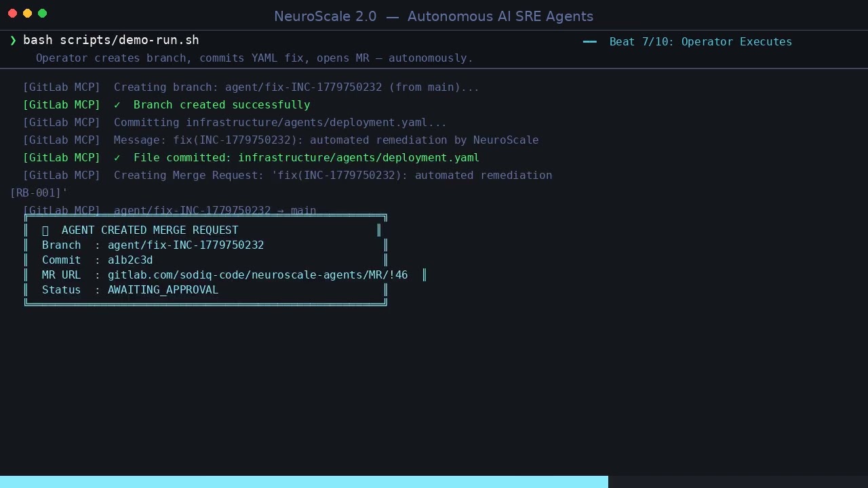Open the MR URL gitlab.com/sodiq-code/neuroscale-agents/MR/!46
Screen dimensions: 868x488
tap(258, 275)
